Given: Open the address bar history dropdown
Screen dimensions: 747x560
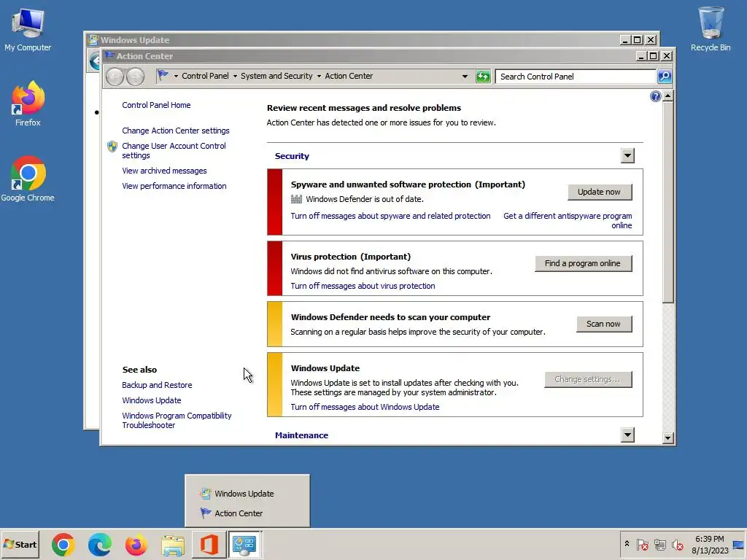Looking at the screenshot, I should coord(465,76).
